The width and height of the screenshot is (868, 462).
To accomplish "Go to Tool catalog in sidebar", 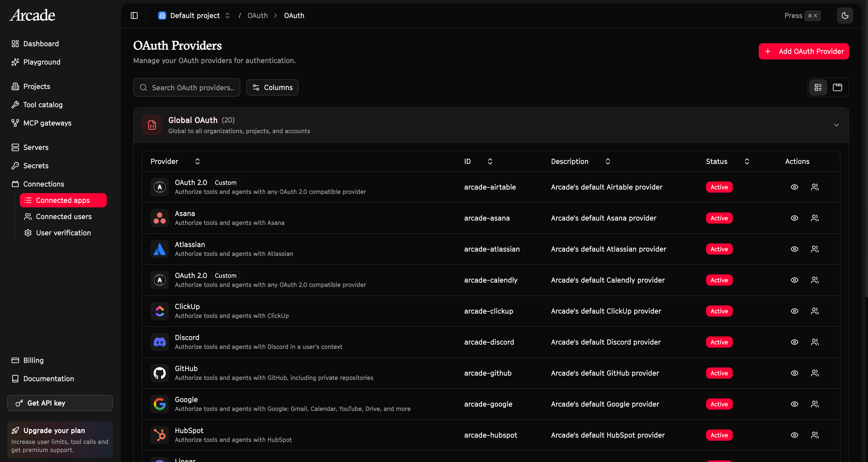I will pos(43,105).
